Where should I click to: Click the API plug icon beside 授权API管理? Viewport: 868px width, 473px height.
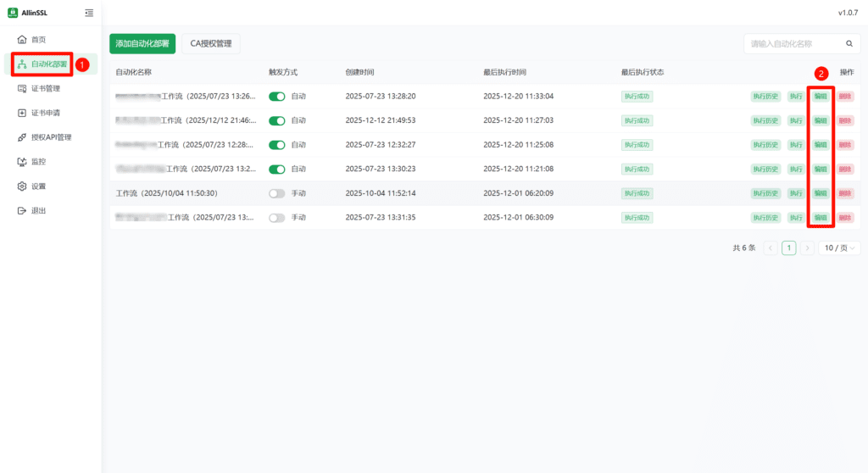pos(22,137)
